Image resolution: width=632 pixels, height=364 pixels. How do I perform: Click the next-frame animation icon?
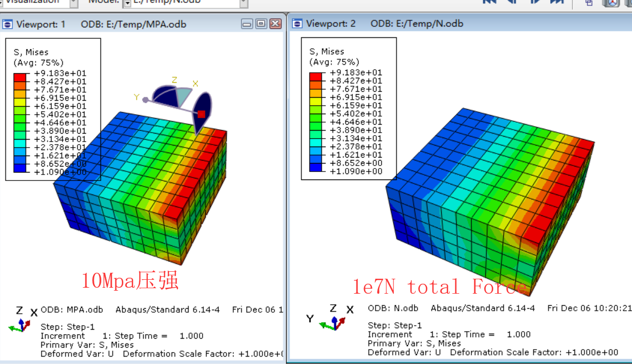534,2
